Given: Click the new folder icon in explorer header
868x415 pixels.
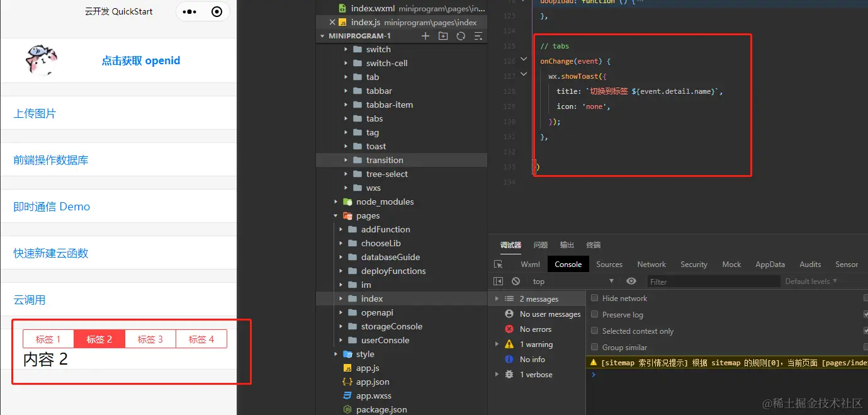Looking at the screenshot, I should (x=443, y=36).
